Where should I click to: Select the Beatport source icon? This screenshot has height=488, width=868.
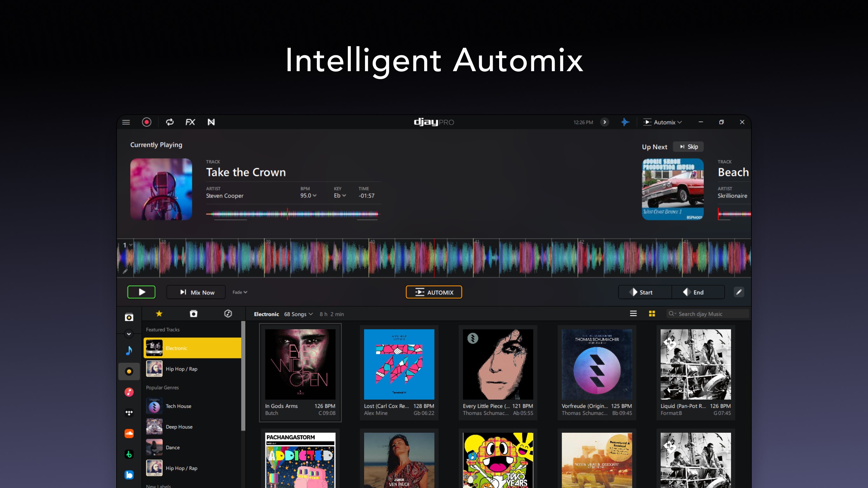pos(129,454)
